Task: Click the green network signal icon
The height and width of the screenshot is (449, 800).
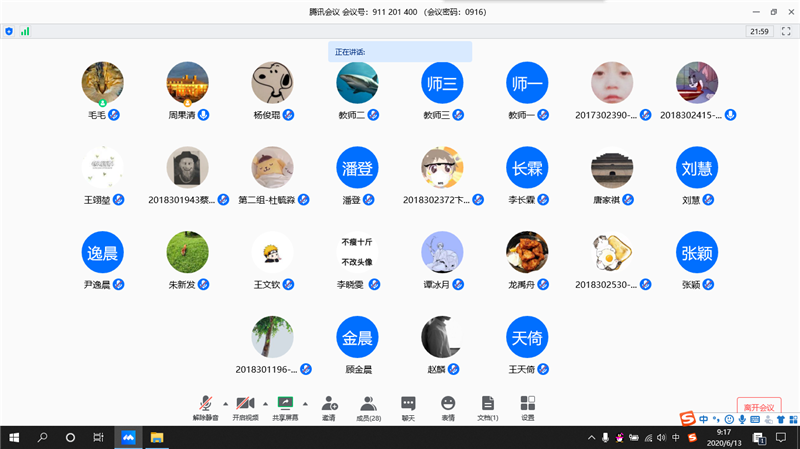Action: tap(25, 32)
